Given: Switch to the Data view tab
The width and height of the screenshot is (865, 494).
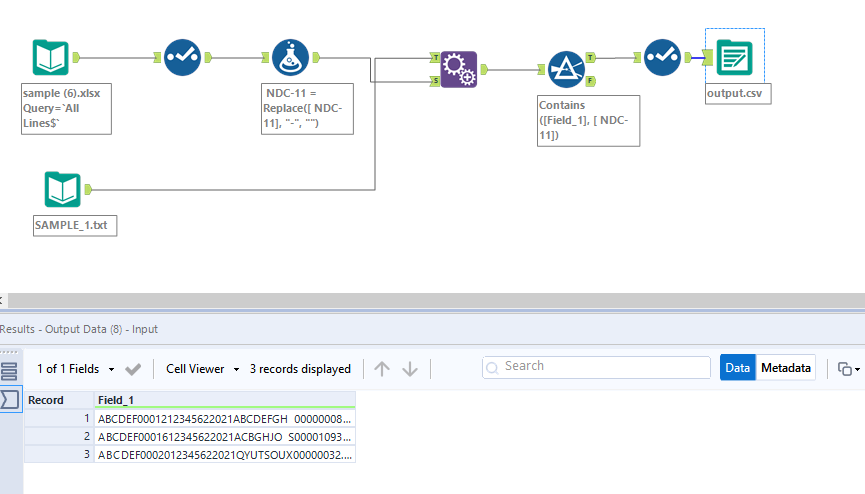Looking at the screenshot, I should (x=738, y=368).
